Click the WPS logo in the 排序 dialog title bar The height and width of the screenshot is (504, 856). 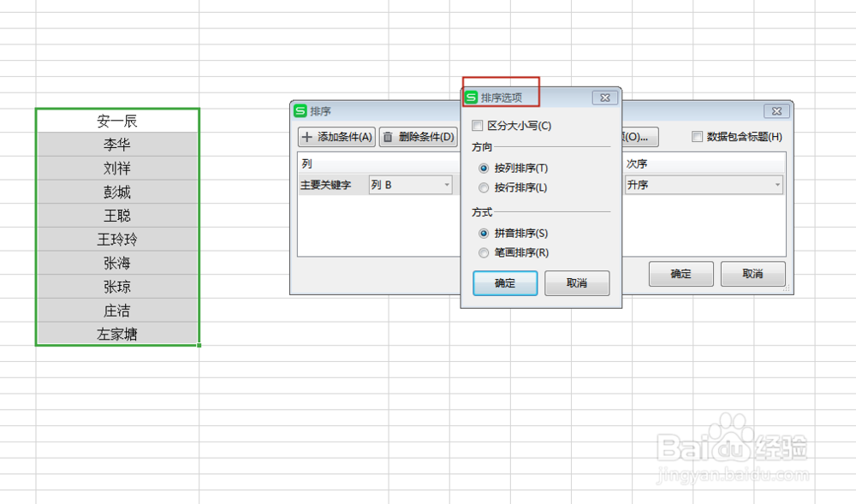(302, 110)
